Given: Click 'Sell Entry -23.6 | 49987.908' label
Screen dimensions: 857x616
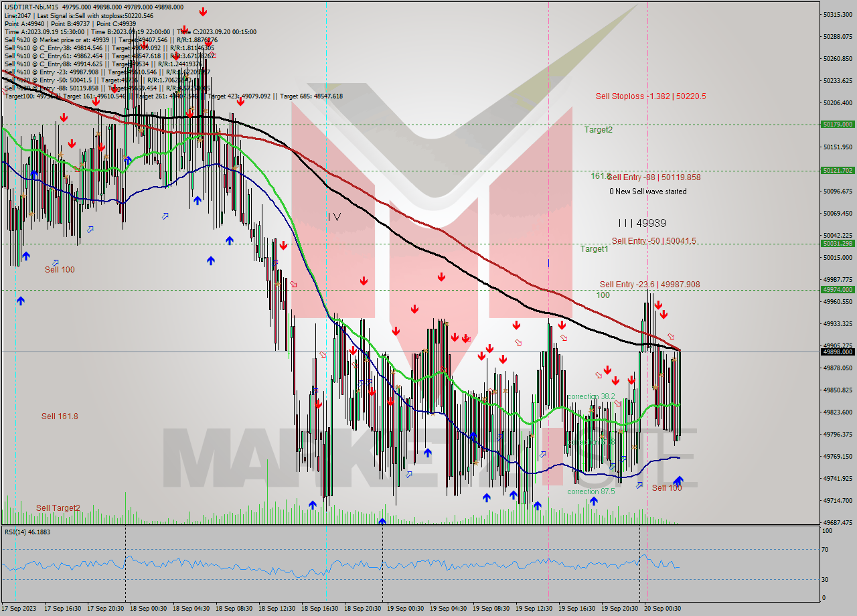Looking at the screenshot, I should pos(649,285).
